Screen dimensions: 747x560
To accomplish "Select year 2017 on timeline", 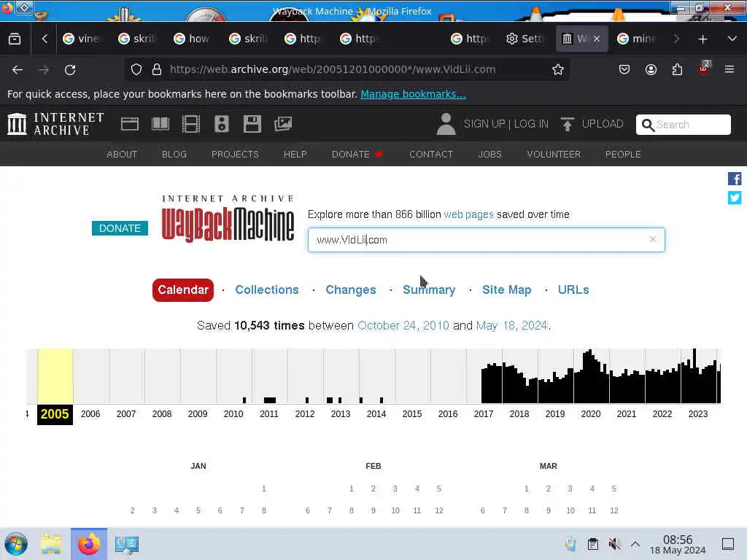I will coord(484,414).
